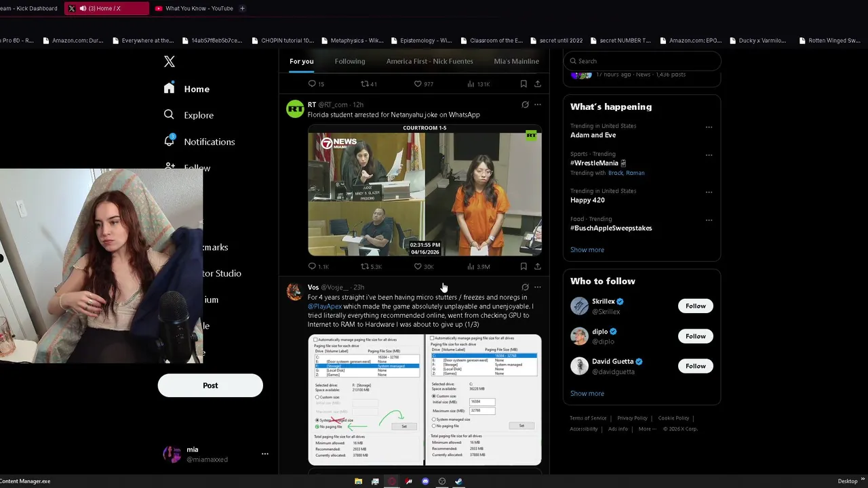868x488 pixels.
Task: Follow diplo
Action: click(x=696, y=336)
